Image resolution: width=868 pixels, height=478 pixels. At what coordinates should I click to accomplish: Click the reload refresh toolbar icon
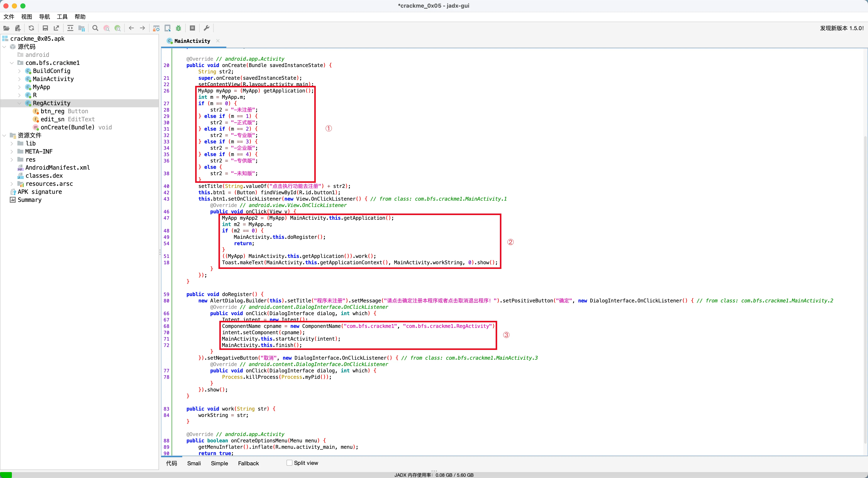pos(31,28)
